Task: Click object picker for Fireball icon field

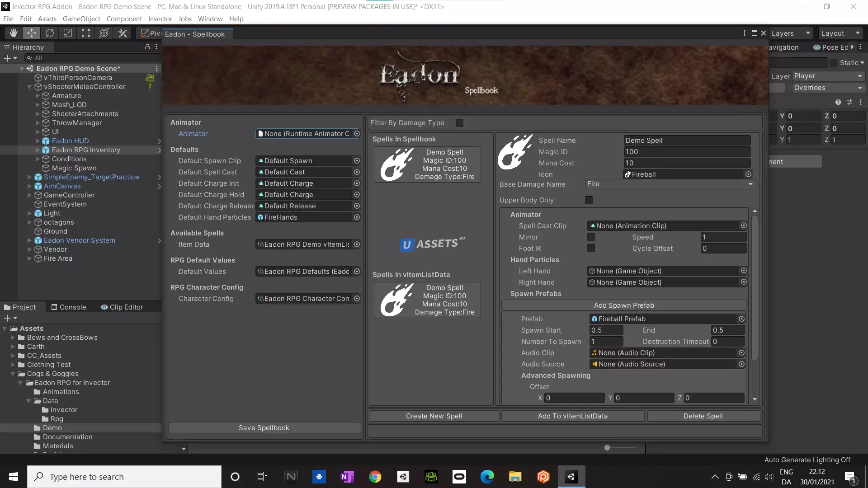Action: point(748,174)
